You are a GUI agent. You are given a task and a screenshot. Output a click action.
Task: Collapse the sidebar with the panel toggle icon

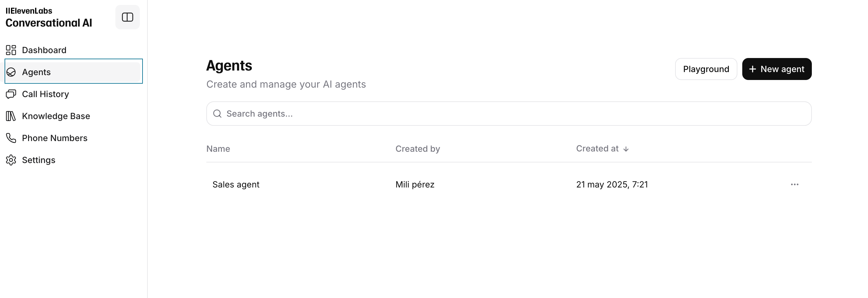pos(127,17)
